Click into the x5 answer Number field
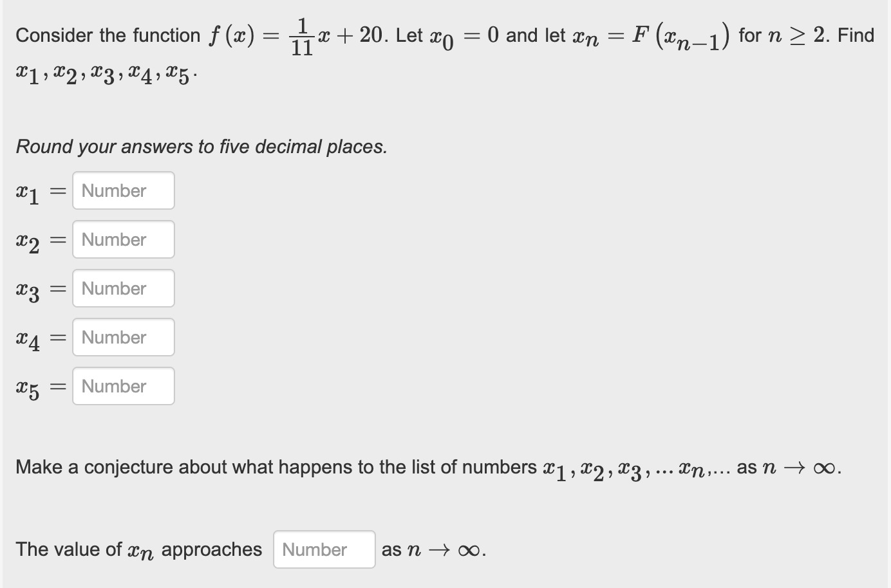Viewport: 891px width, 588px height. [x=124, y=386]
